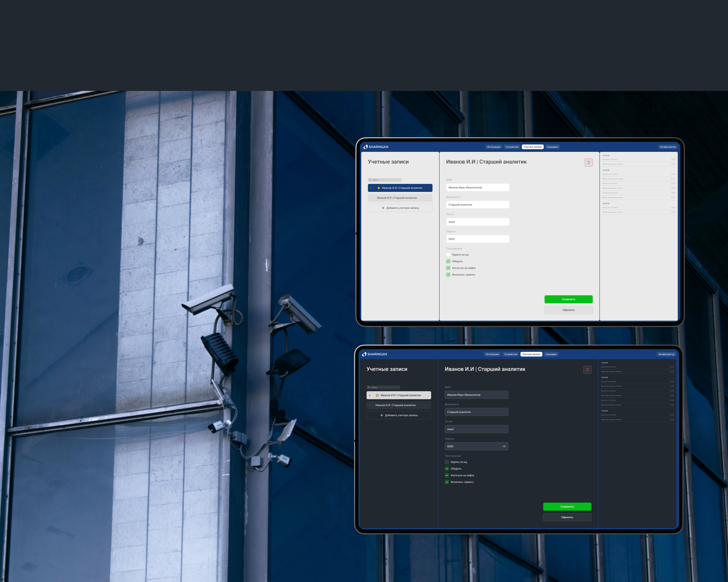The width and height of the screenshot is (728, 582).
Task: Enable 'Курить по кд' checkbox in light-theme mockup
Action: click(x=448, y=255)
